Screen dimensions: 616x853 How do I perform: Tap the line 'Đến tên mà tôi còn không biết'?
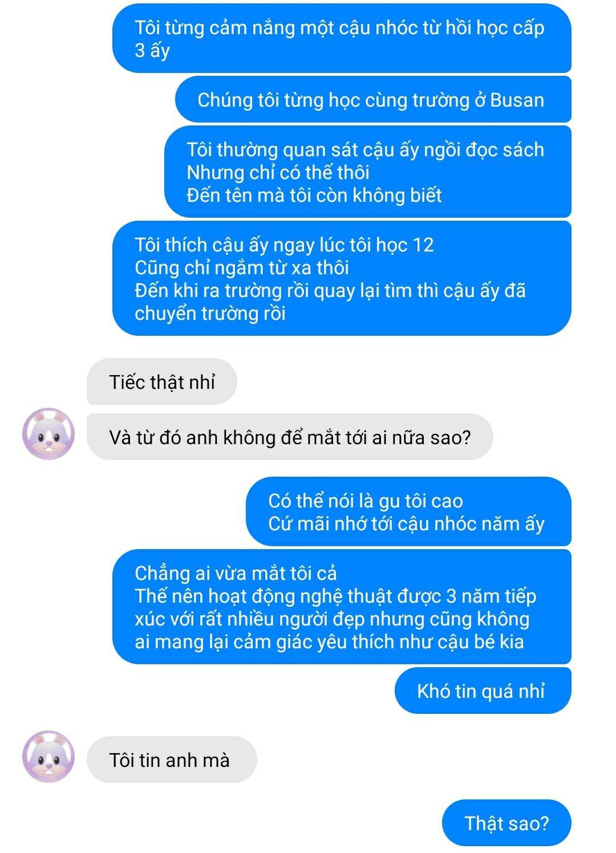pos(314,195)
